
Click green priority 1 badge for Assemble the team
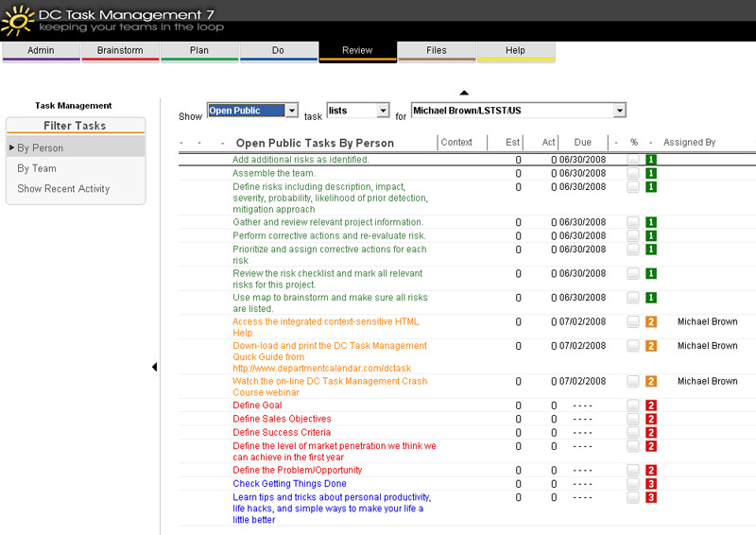click(651, 174)
